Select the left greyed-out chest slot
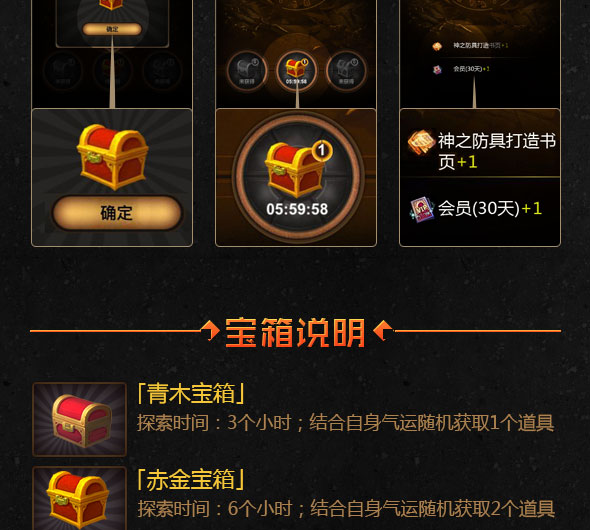 coord(247,70)
